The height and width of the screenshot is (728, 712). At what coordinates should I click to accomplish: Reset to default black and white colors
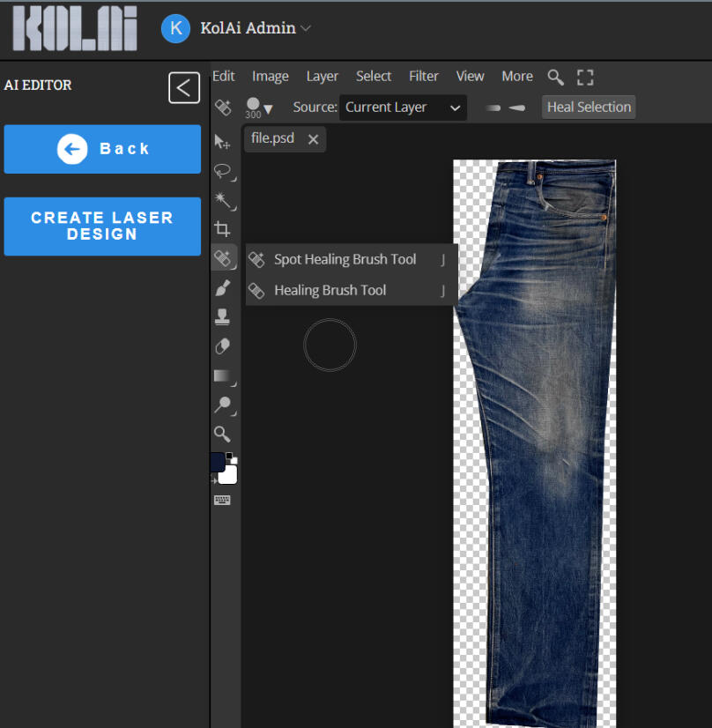(x=229, y=456)
